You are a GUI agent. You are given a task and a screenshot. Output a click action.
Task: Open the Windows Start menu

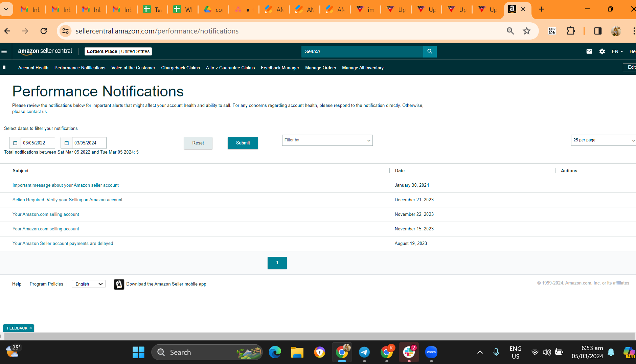(138, 352)
